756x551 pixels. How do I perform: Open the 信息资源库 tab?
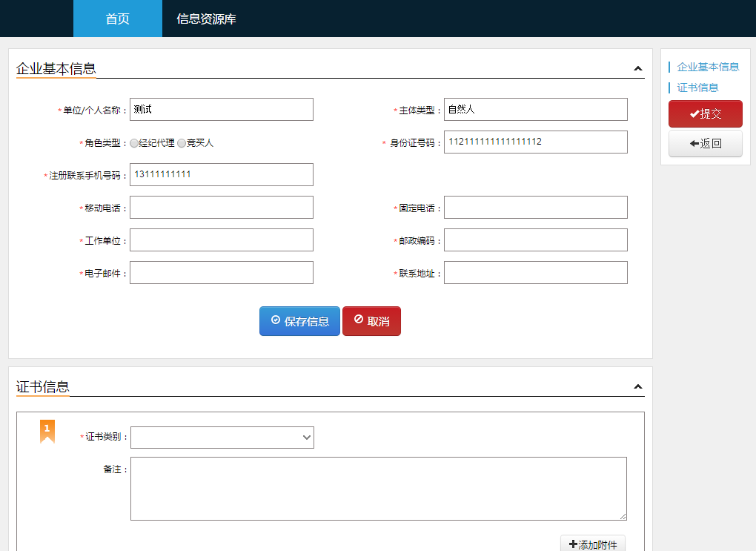click(x=206, y=19)
